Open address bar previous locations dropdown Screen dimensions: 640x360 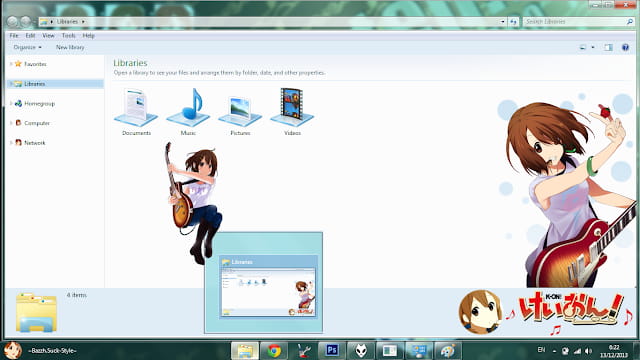pyautogui.click(x=502, y=22)
